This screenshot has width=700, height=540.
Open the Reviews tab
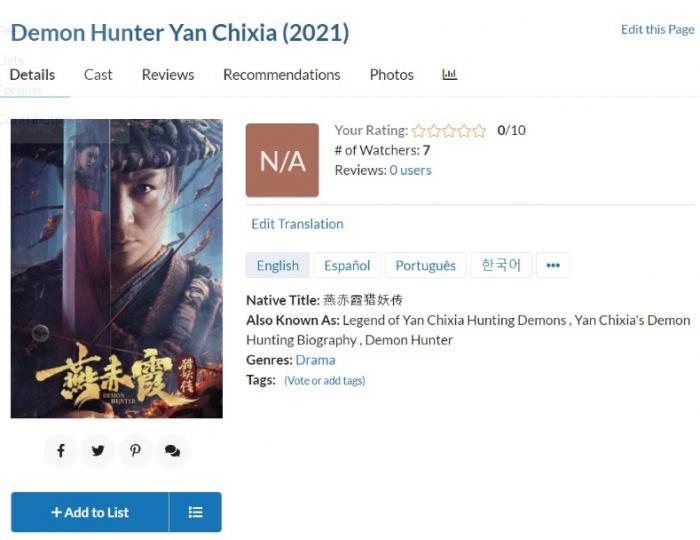click(x=168, y=75)
